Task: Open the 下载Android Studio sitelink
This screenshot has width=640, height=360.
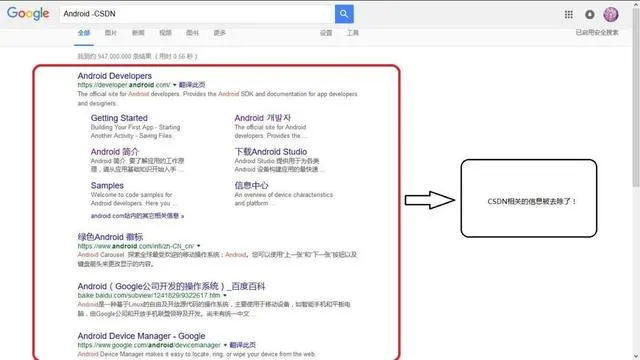Action: click(x=271, y=152)
